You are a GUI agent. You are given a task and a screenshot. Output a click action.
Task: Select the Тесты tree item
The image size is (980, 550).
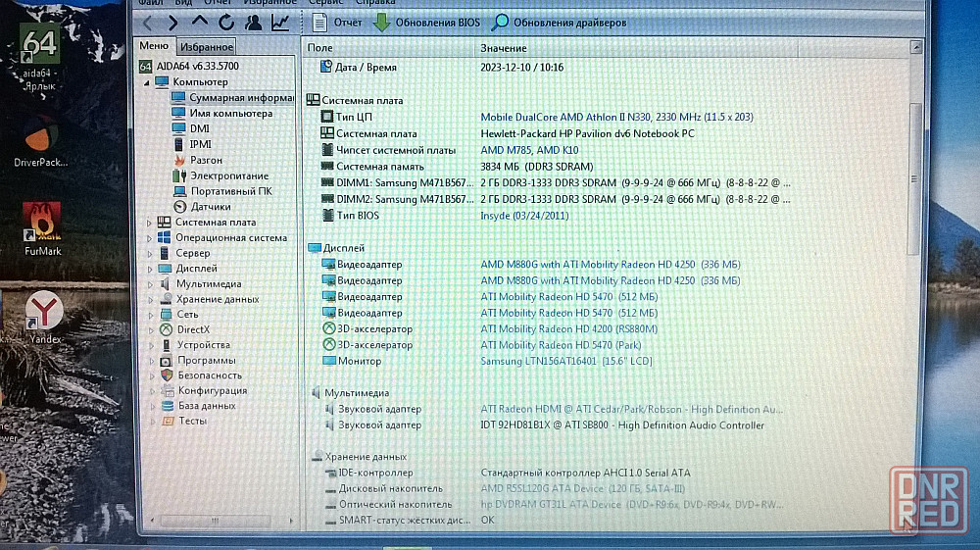click(184, 421)
